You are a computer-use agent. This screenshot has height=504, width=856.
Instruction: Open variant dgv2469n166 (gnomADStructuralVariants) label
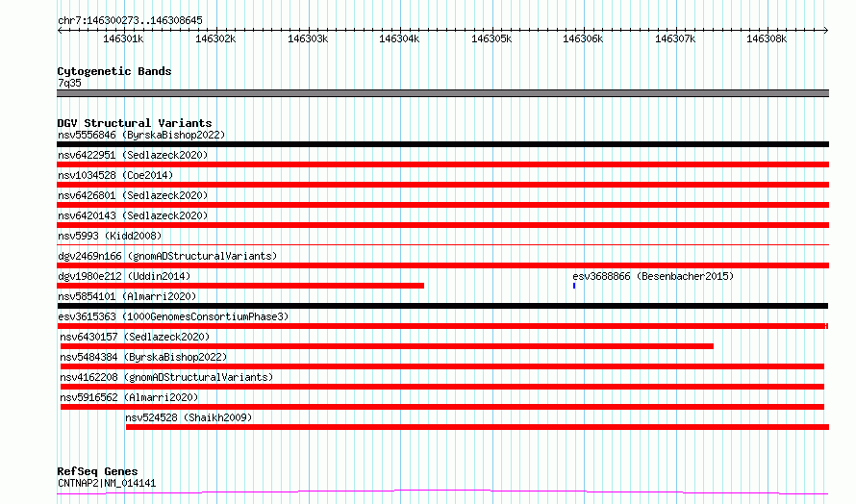click(167, 256)
